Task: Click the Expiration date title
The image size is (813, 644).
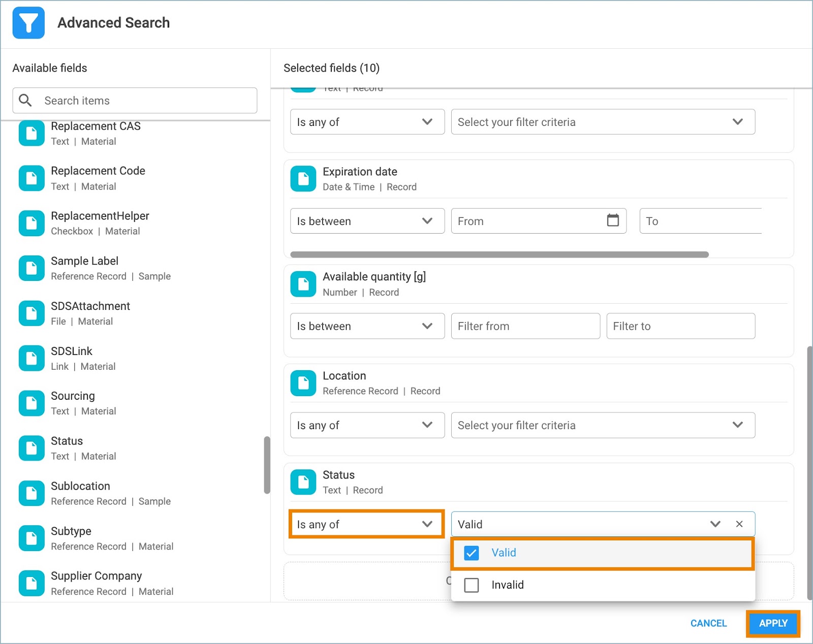Action: [x=360, y=172]
